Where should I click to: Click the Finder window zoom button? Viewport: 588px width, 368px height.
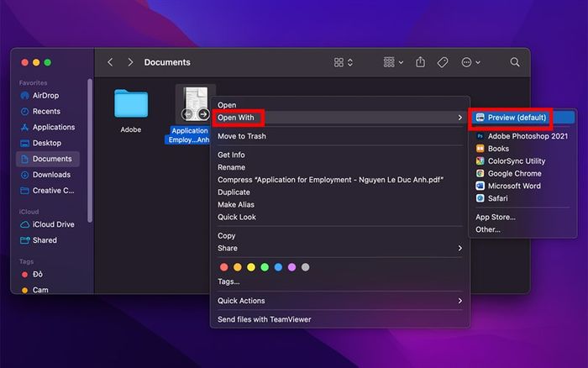pos(48,62)
